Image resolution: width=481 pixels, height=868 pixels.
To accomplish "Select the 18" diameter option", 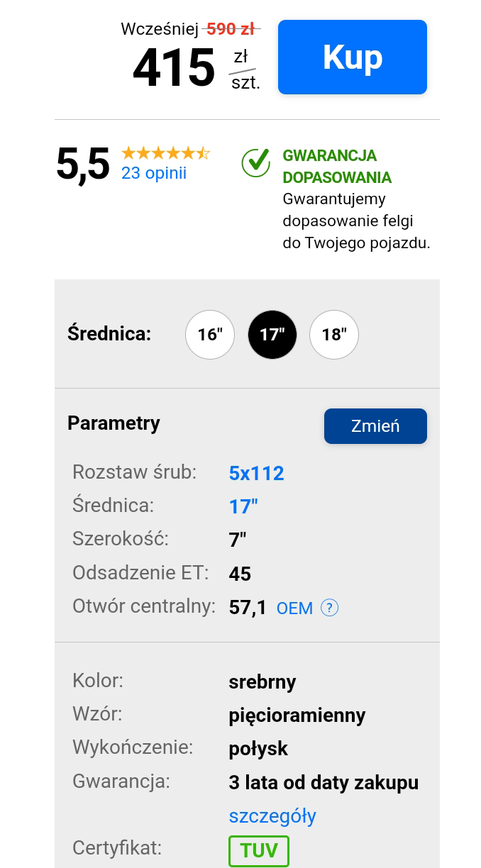I will point(334,335).
